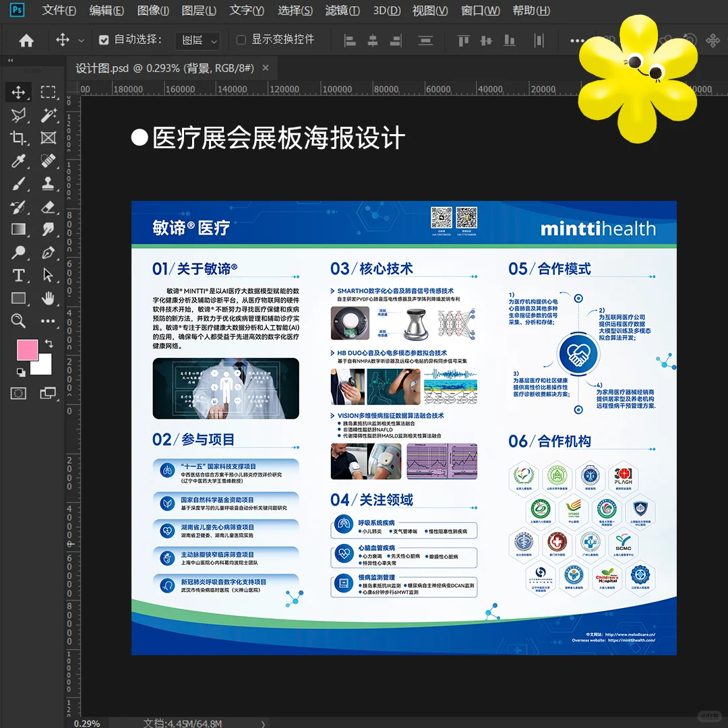Open the 窗口(W) menu
728x728 pixels.
coord(481,10)
